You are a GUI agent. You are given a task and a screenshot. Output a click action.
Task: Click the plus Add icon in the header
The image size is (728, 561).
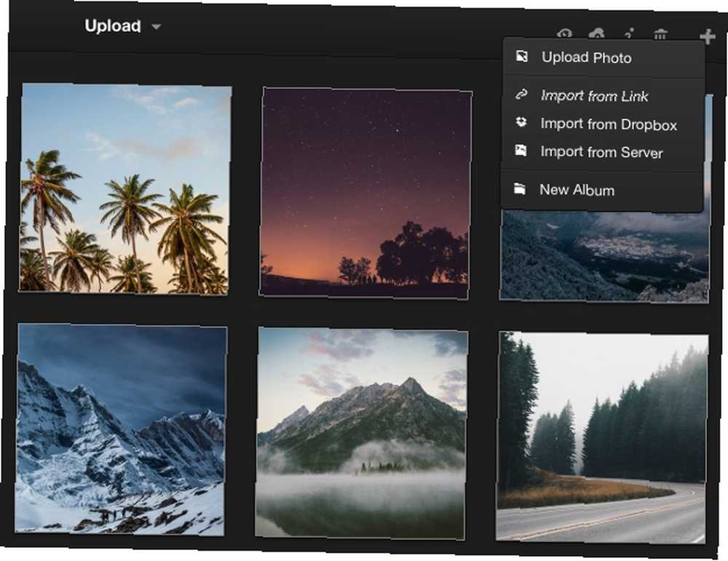coord(707,36)
